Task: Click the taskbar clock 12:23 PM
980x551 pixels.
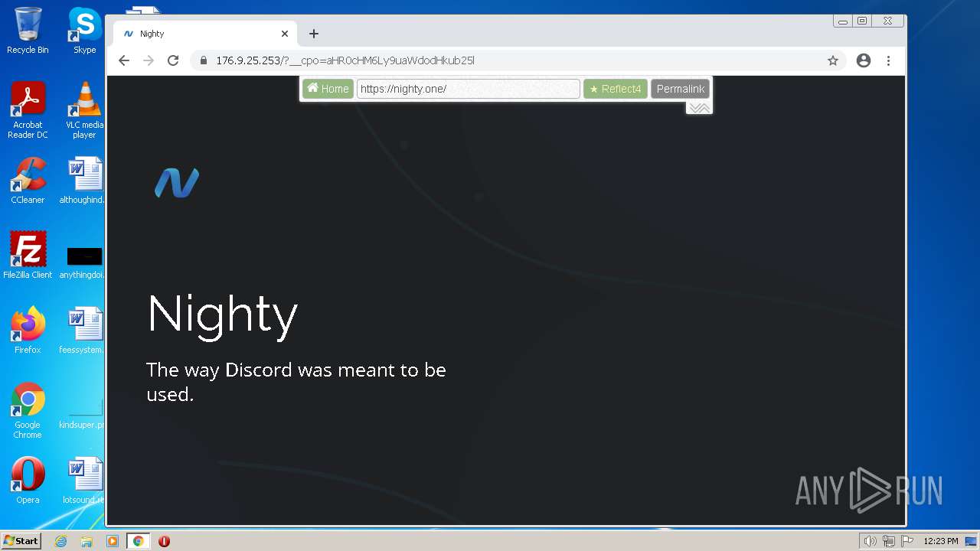Action: (941, 541)
